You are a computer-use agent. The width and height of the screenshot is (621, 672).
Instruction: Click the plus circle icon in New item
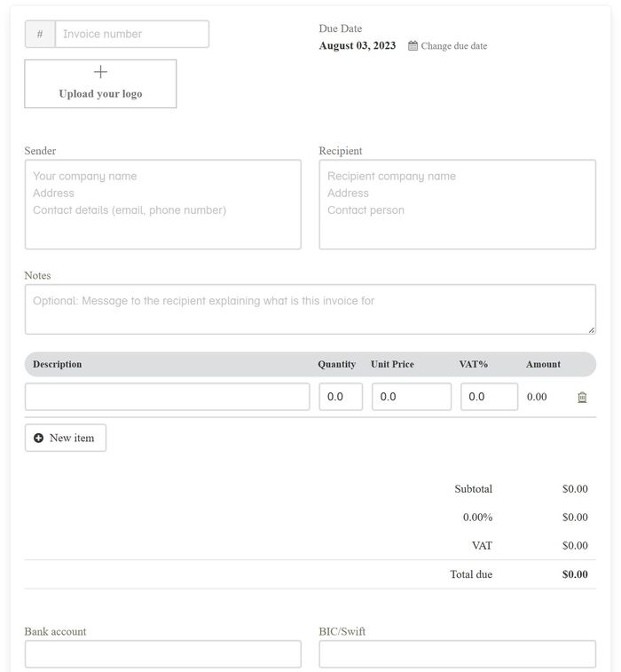(39, 438)
